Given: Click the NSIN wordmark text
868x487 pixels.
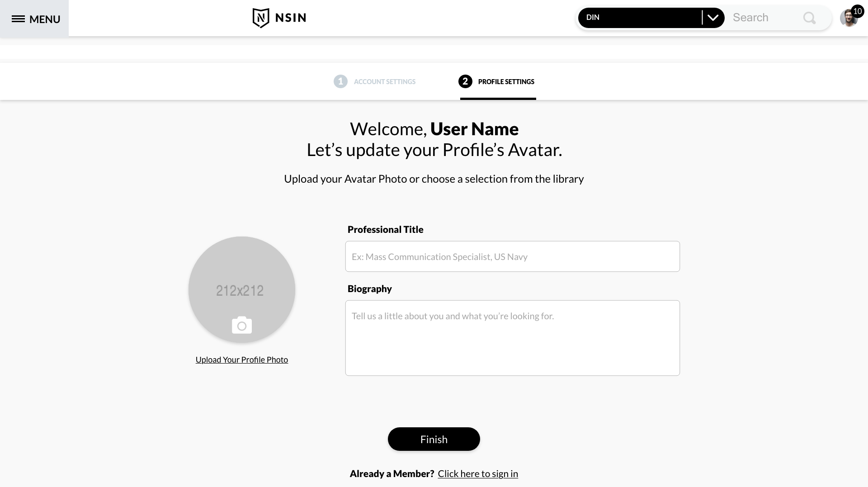Looking at the screenshot, I should [291, 18].
